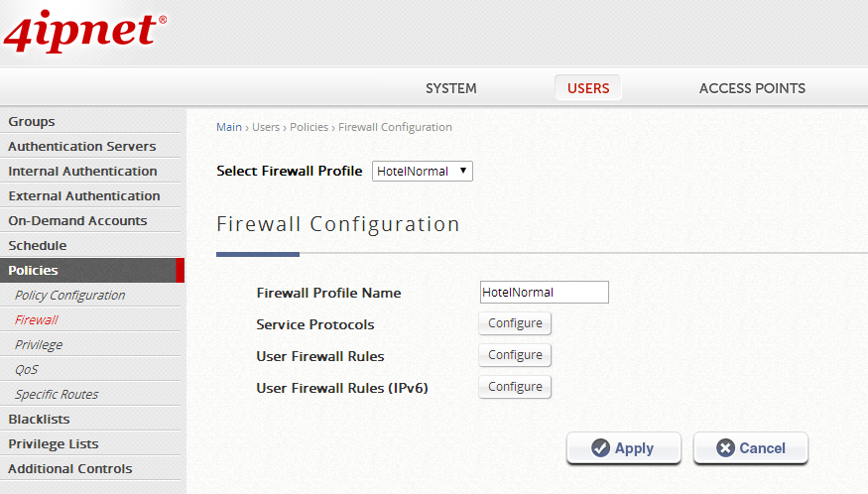Open the Schedule section
The height and width of the screenshot is (494, 868).
[x=38, y=246]
